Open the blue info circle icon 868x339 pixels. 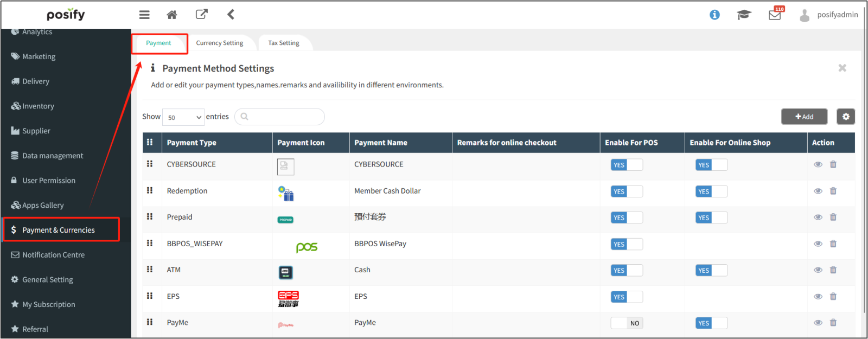pyautogui.click(x=714, y=15)
